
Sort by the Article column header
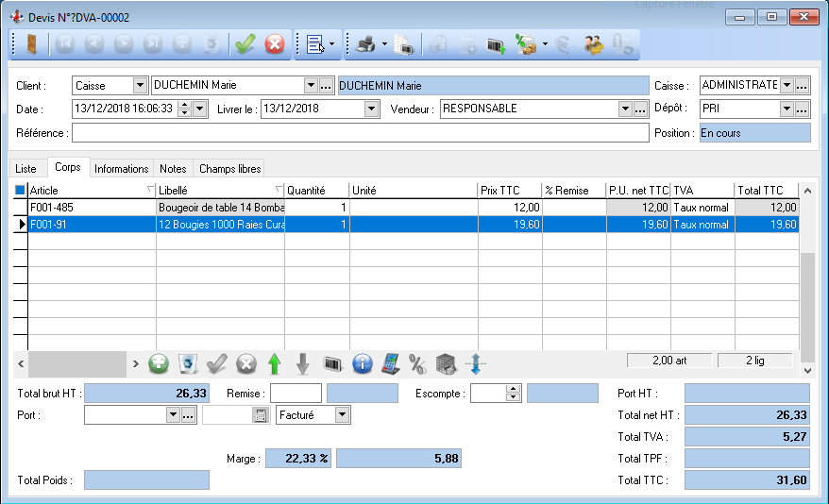92,191
